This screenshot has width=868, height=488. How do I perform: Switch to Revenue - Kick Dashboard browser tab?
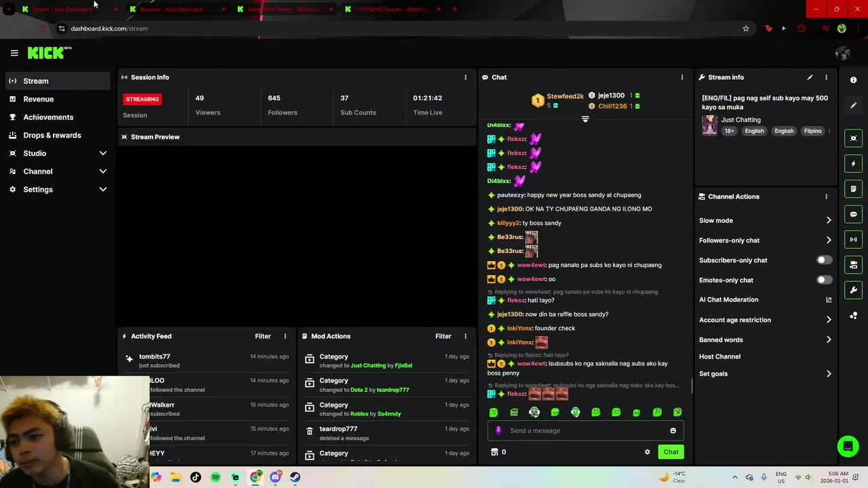click(176, 9)
